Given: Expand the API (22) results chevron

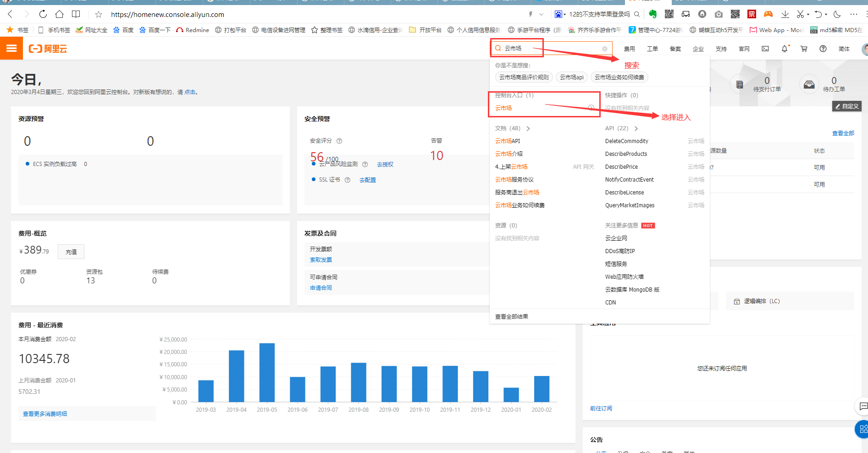Looking at the screenshot, I should [636, 128].
